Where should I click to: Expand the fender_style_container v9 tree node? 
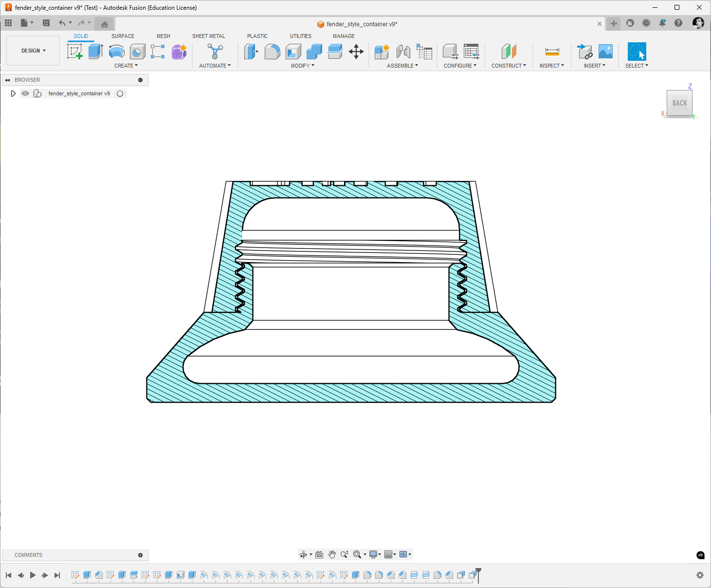[x=13, y=93]
